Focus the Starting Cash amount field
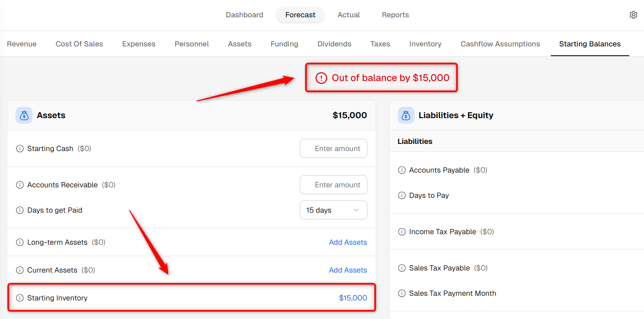The image size is (644, 319). point(334,149)
